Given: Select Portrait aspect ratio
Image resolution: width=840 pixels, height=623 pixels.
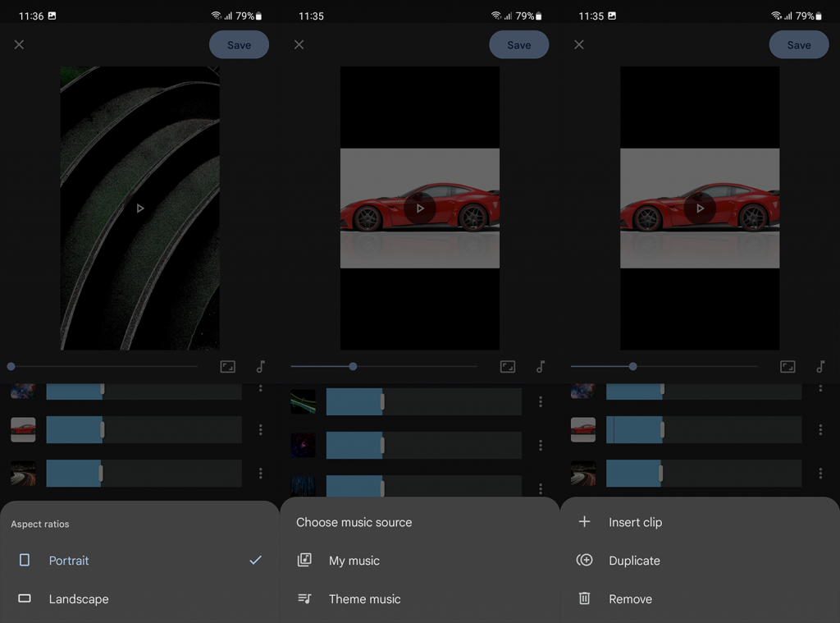Looking at the screenshot, I should (x=139, y=561).
